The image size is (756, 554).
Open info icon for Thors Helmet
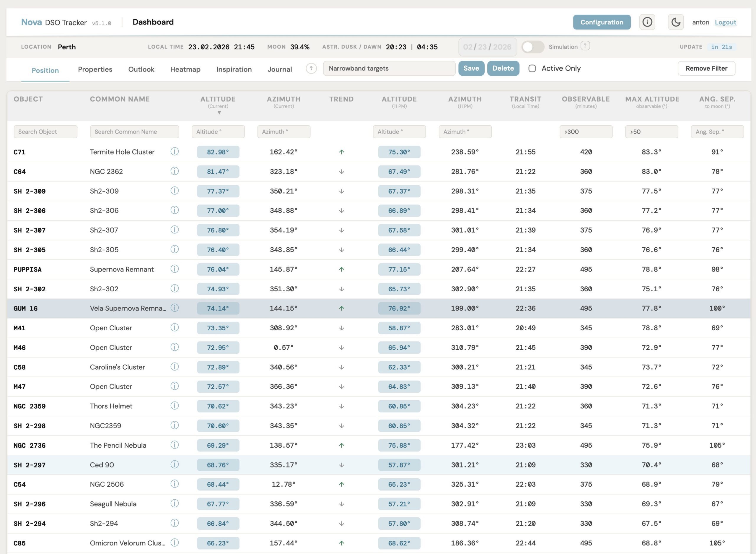click(x=174, y=405)
